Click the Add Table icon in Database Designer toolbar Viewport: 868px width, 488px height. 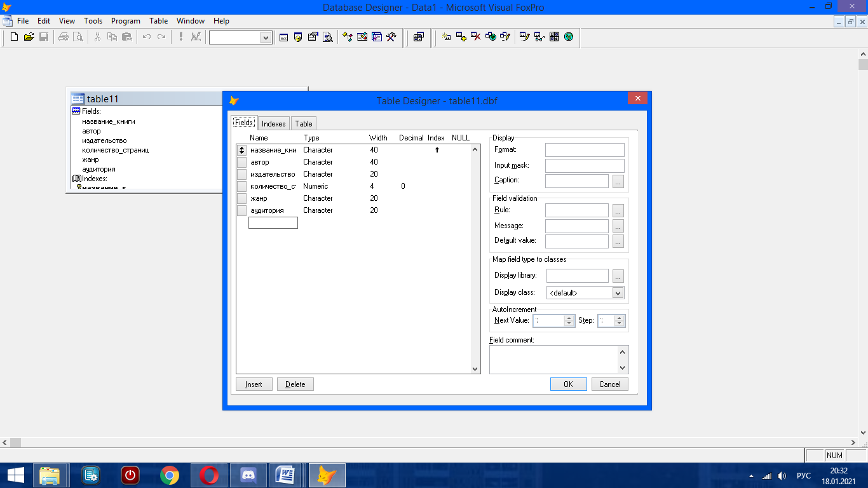tap(461, 37)
